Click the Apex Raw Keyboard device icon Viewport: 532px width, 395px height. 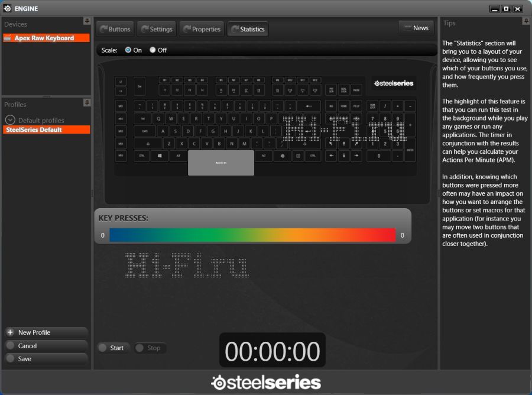[8, 38]
